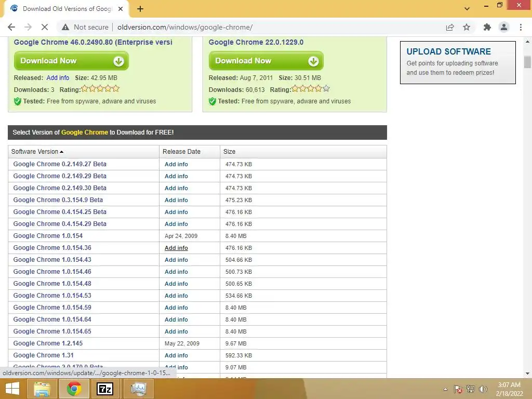Image resolution: width=532 pixels, height=399 pixels.
Task: Click the scrollbar down arrow
Action: pos(527,374)
